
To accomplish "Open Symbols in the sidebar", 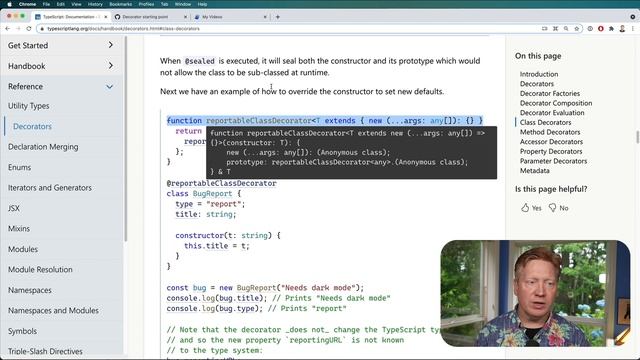I will coord(22,331).
